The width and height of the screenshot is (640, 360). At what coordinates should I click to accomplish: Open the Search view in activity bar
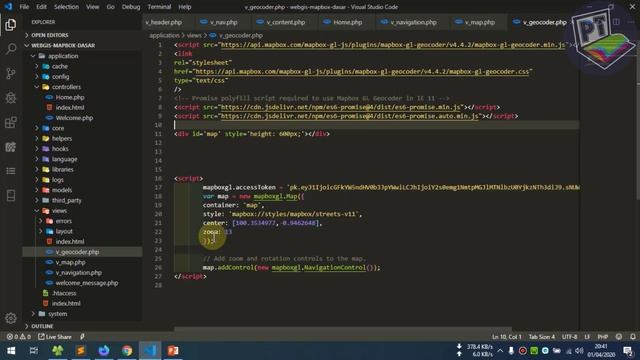click(11, 49)
